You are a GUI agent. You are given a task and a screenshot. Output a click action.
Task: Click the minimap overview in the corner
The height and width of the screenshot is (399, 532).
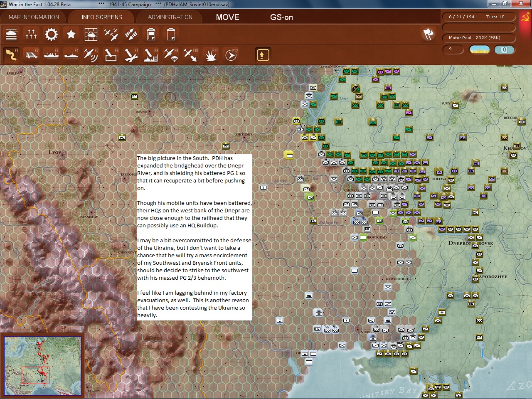(43, 366)
